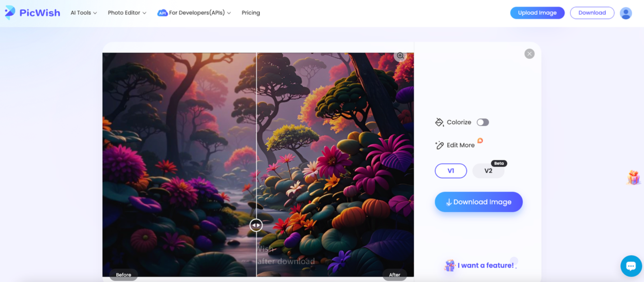Click the I want a feature link
The width and height of the screenshot is (644, 282).
pos(485,265)
